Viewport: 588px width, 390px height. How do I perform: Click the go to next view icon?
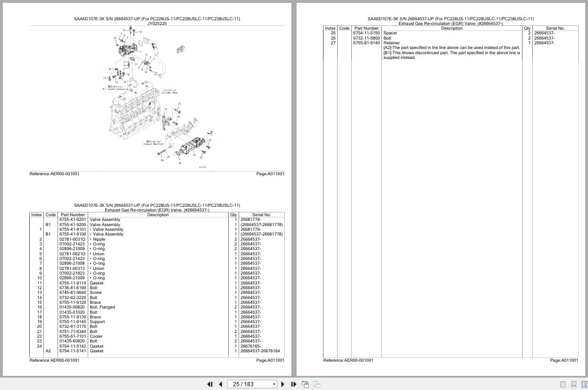[x=316, y=384]
